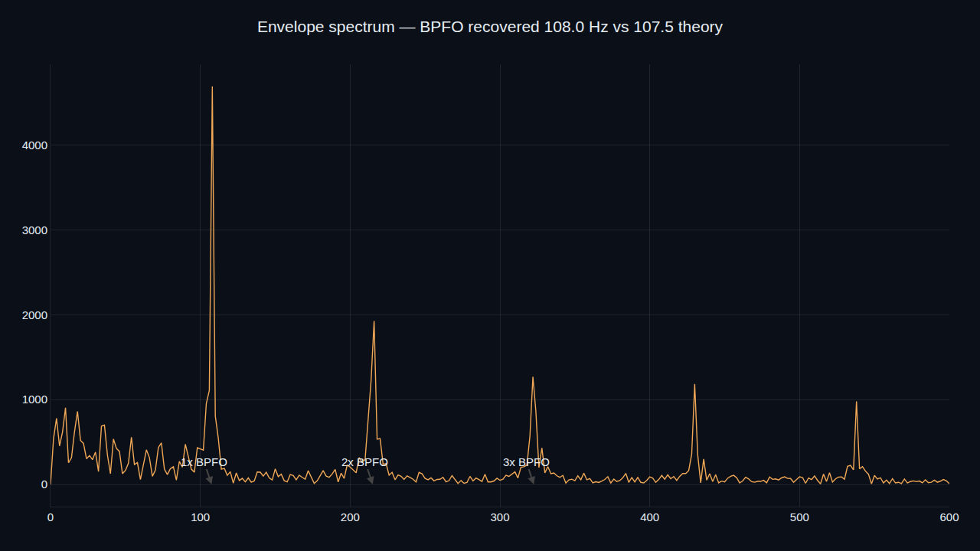Image resolution: width=980 pixels, height=551 pixels.
Task: Click the spectrum peak near 538 Hz
Action: pos(856,402)
